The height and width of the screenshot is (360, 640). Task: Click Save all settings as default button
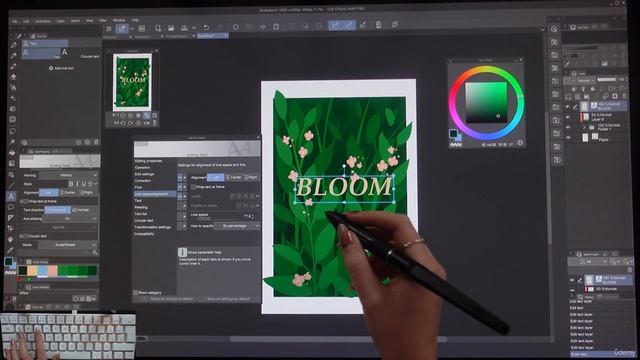pyautogui.click(x=229, y=299)
